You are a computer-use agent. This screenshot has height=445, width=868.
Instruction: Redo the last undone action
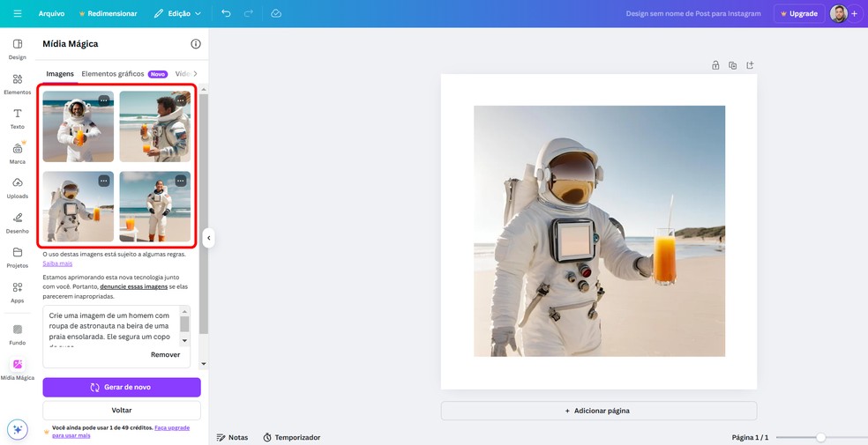tap(249, 13)
